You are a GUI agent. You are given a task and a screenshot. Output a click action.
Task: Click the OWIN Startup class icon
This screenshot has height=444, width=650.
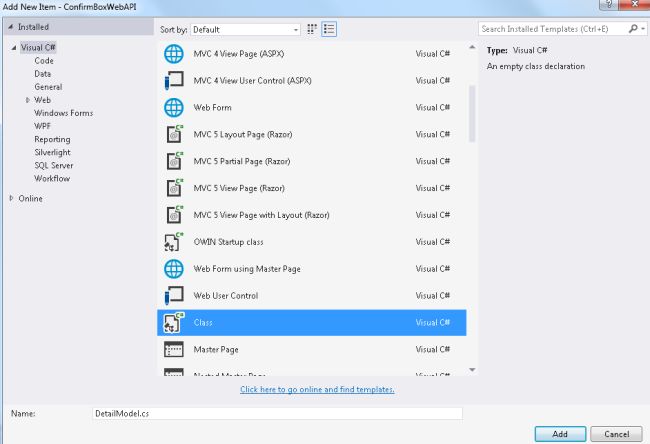click(174, 242)
